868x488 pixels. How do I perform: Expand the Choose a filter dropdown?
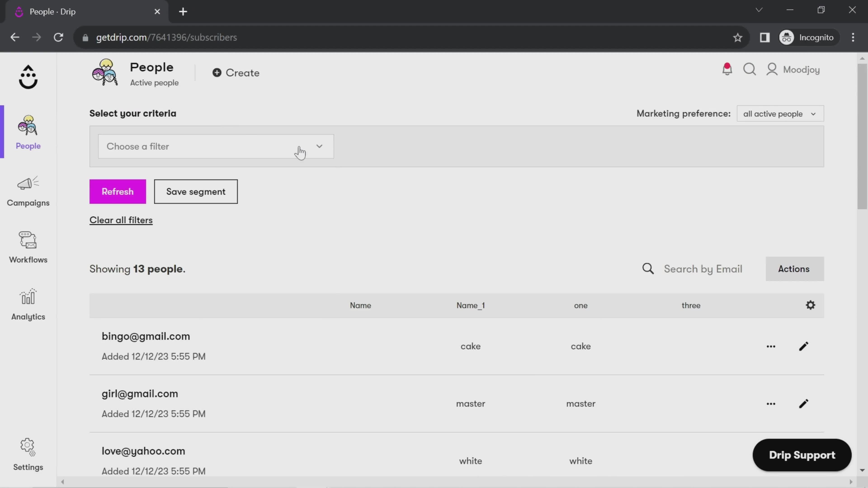tap(216, 146)
